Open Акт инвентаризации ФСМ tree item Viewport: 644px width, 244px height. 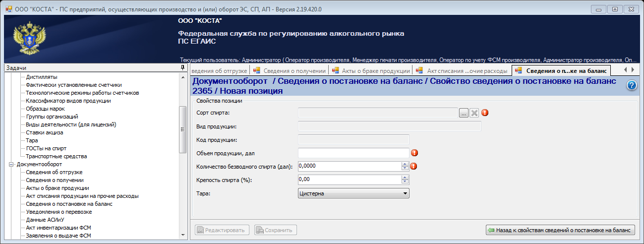pyautogui.click(x=58, y=228)
